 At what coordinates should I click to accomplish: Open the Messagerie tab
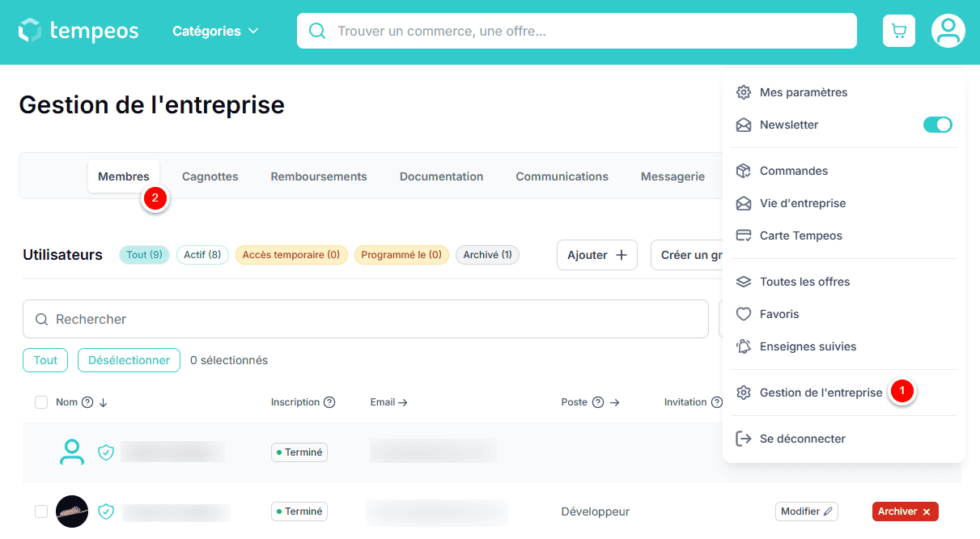coord(673,176)
